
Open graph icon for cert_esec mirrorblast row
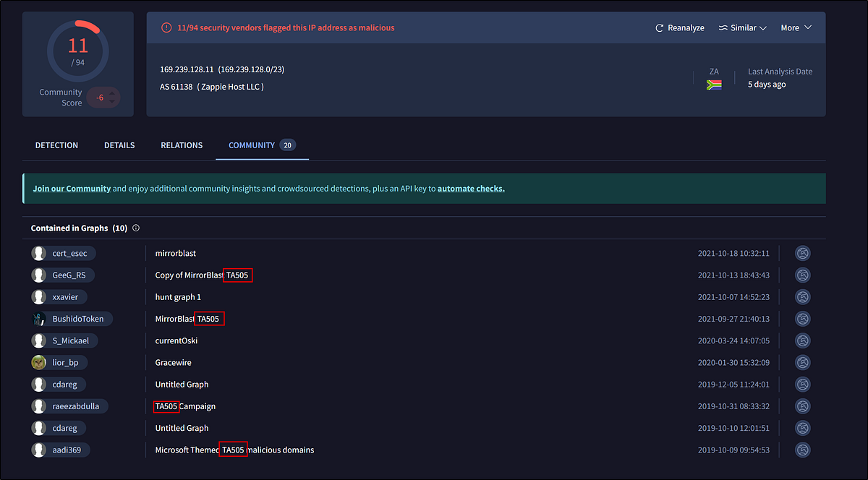(x=802, y=253)
